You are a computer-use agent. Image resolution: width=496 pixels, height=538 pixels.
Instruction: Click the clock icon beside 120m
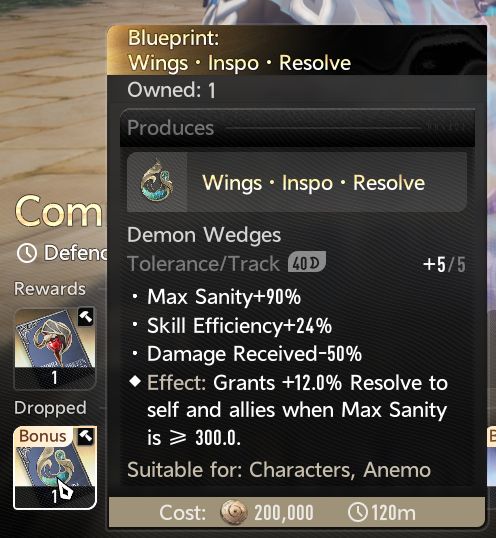358,513
